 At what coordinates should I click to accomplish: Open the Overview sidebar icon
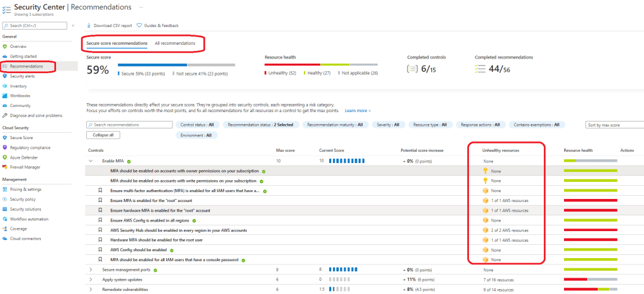[x=5, y=46]
